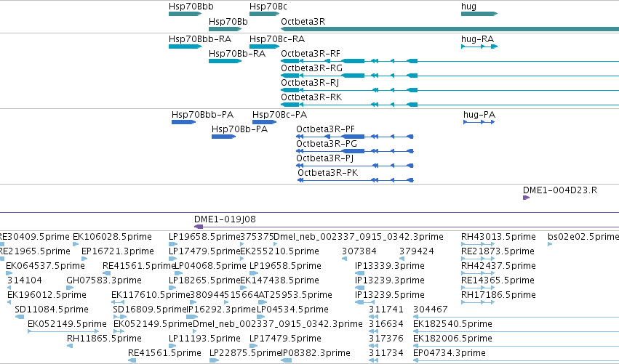Click the RH42437.5prime EST label
The width and height of the screenshot is (619, 364).
[498, 266]
